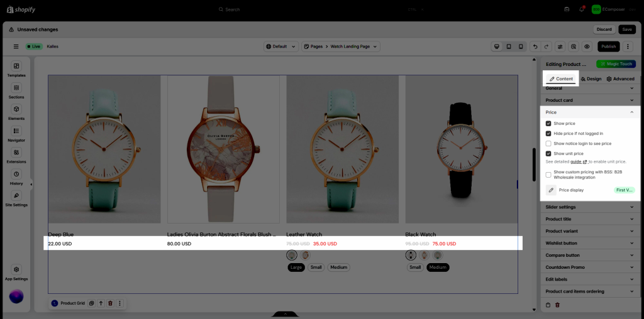Select the first color swatch under Leather Watch
This screenshot has height=319, width=644.
[292, 256]
